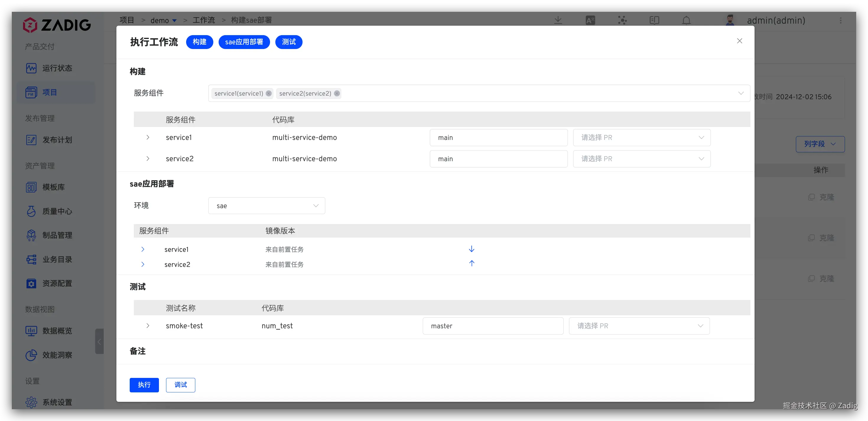868x421 pixels.
Task: Click the 调试 button
Action: pyautogui.click(x=180, y=385)
